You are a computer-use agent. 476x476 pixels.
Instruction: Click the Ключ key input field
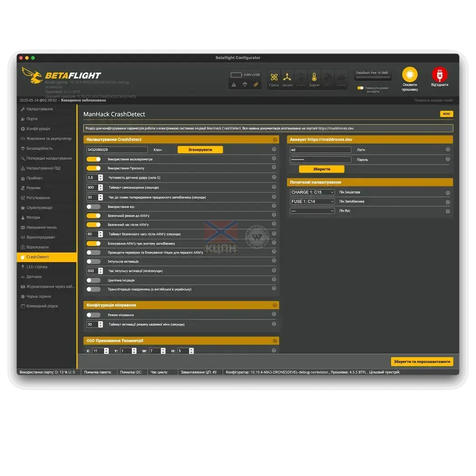pos(117,150)
